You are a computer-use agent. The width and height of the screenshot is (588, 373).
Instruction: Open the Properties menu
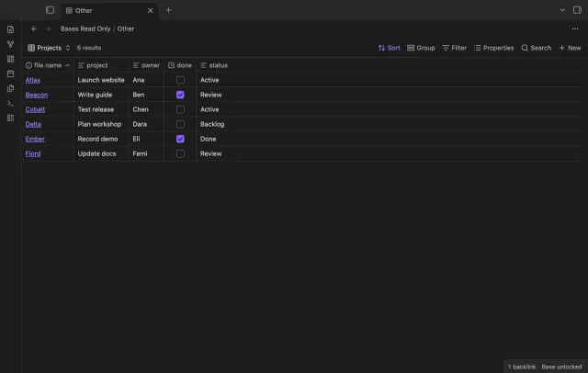tap(493, 48)
